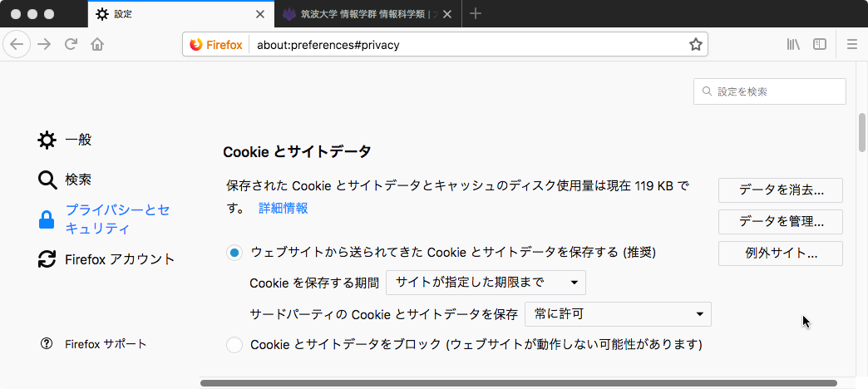This screenshot has width=868, height=389.
Task: Select Cookie とサイトデータをブロック radio option
Action: click(234, 345)
